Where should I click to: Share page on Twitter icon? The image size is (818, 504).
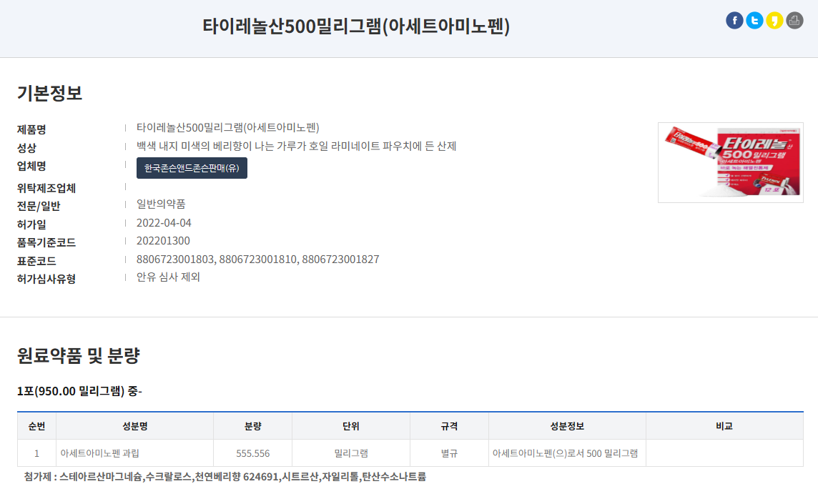point(754,20)
